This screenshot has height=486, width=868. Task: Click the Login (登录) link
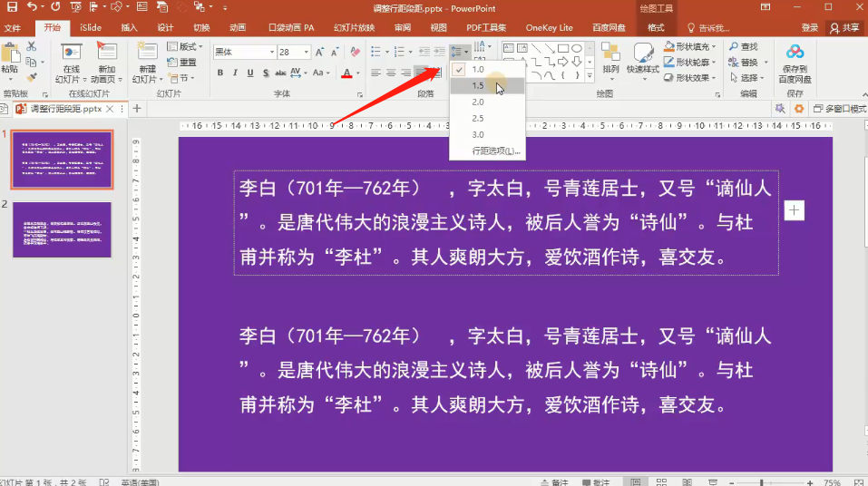pyautogui.click(x=809, y=28)
